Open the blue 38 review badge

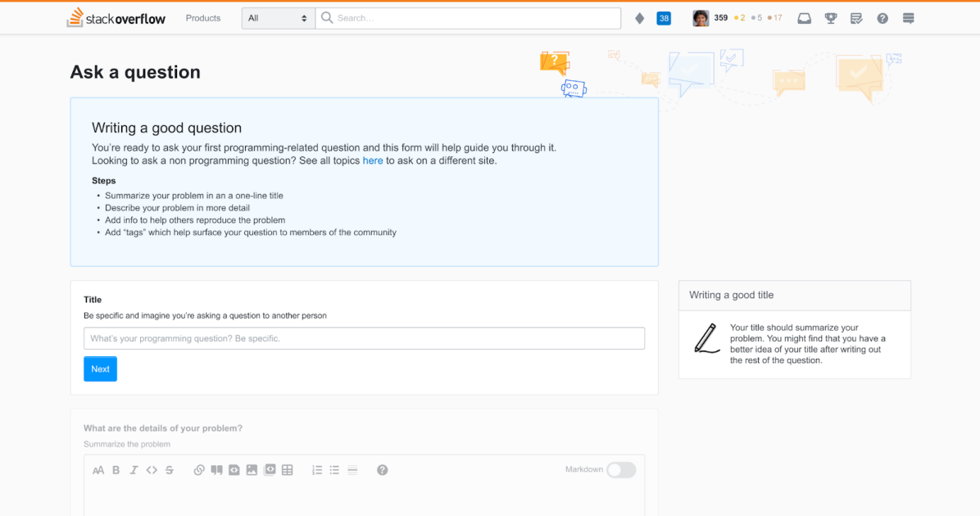(664, 18)
